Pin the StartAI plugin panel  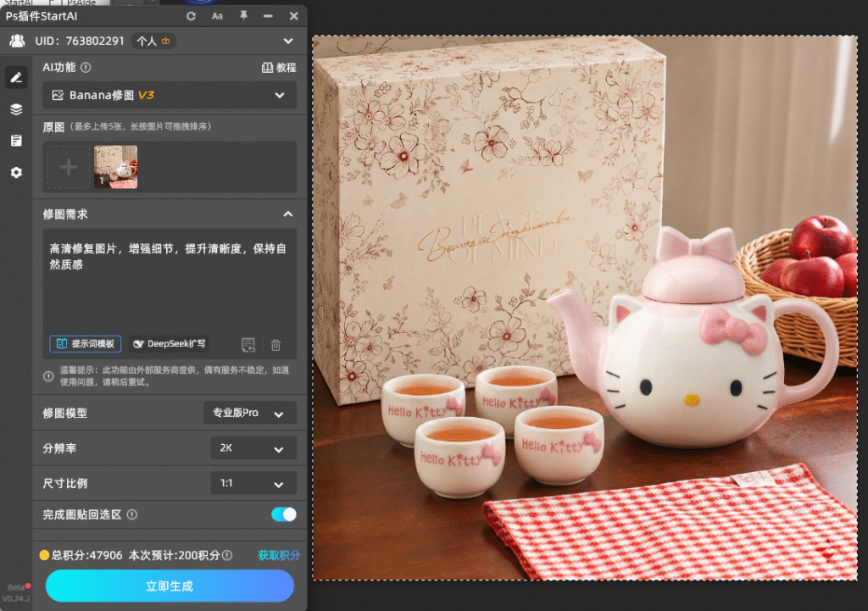click(x=243, y=15)
